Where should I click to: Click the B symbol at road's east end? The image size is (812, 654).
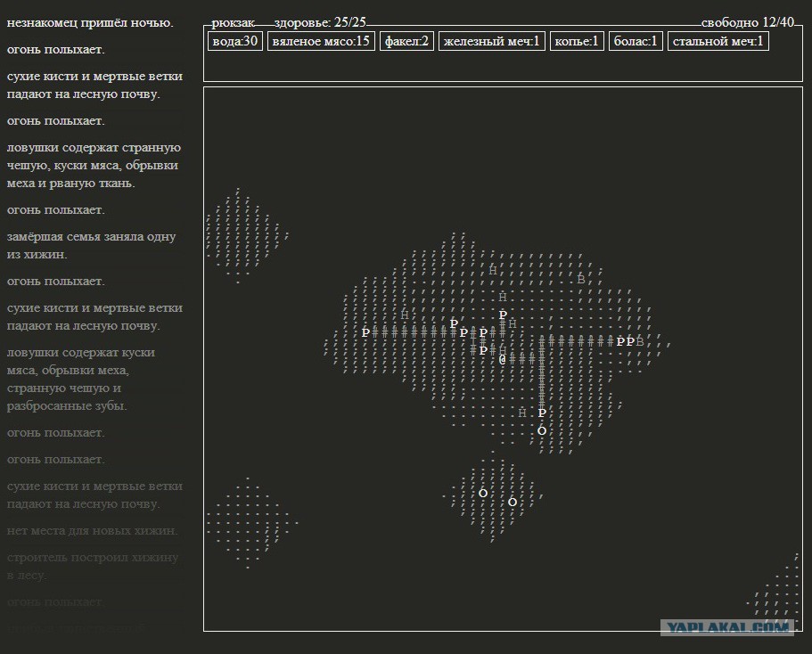click(640, 341)
